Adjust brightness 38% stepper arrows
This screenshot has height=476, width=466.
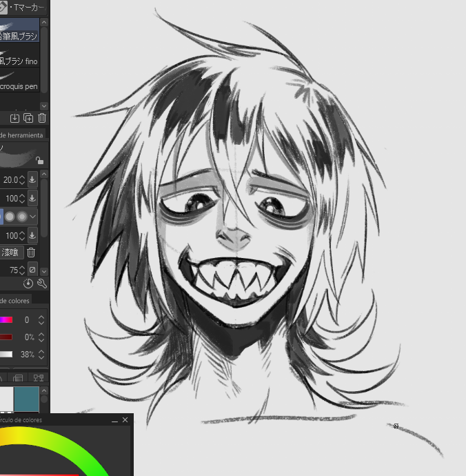pos(41,355)
